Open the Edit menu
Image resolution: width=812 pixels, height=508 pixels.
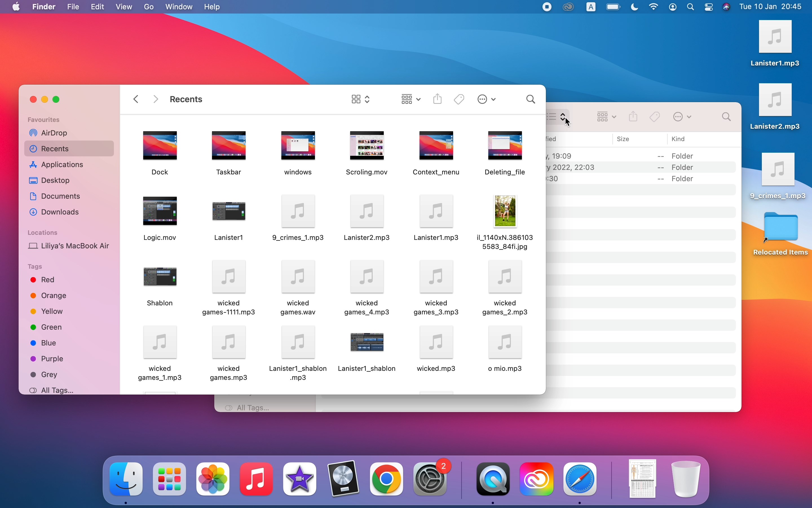(98, 7)
